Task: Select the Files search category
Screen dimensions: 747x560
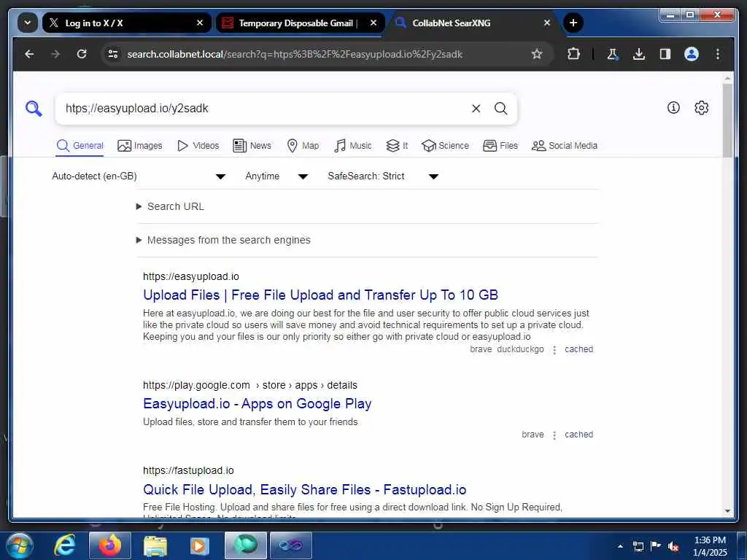Action: point(500,146)
